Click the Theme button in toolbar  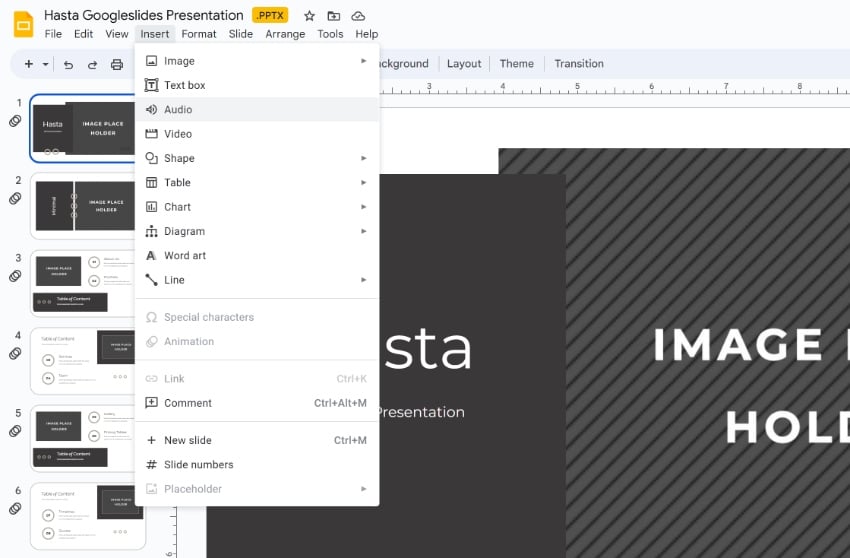pos(516,64)
